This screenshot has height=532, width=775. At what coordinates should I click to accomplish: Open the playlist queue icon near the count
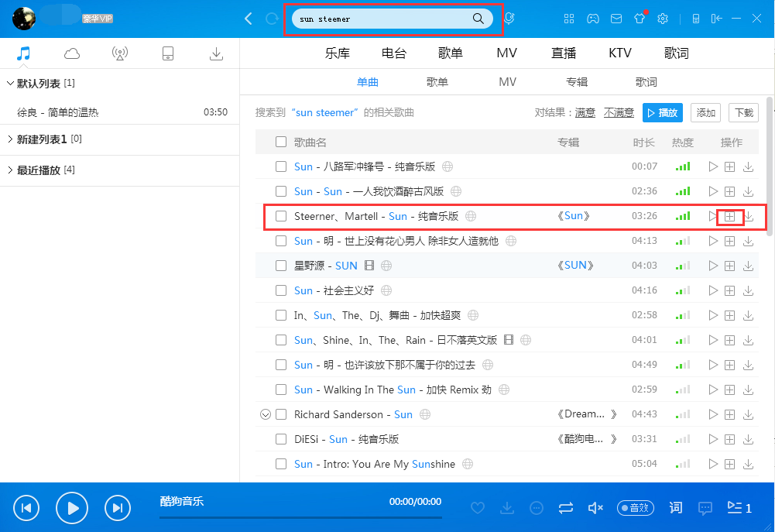pyautogui.click(x=732, y=508)
